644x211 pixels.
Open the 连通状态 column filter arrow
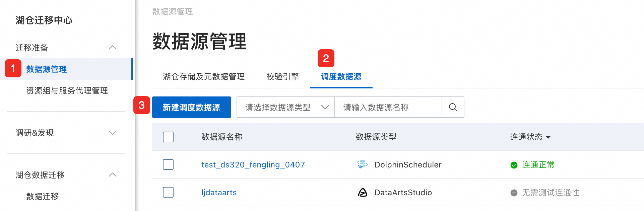coord(548,137)
